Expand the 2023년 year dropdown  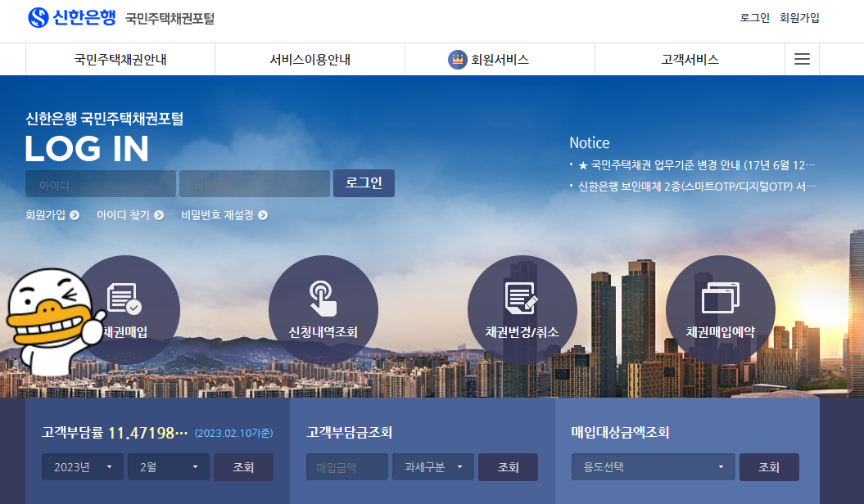83,467
